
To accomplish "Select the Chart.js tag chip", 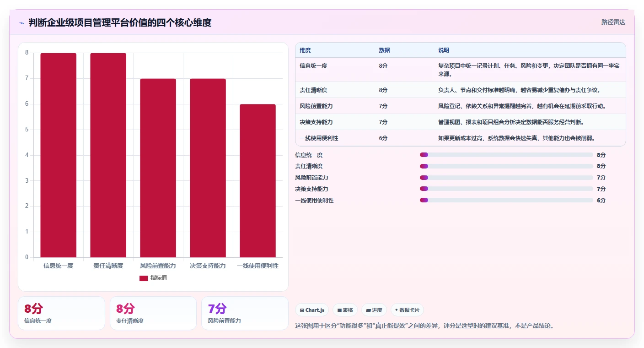I will [312, 310].
